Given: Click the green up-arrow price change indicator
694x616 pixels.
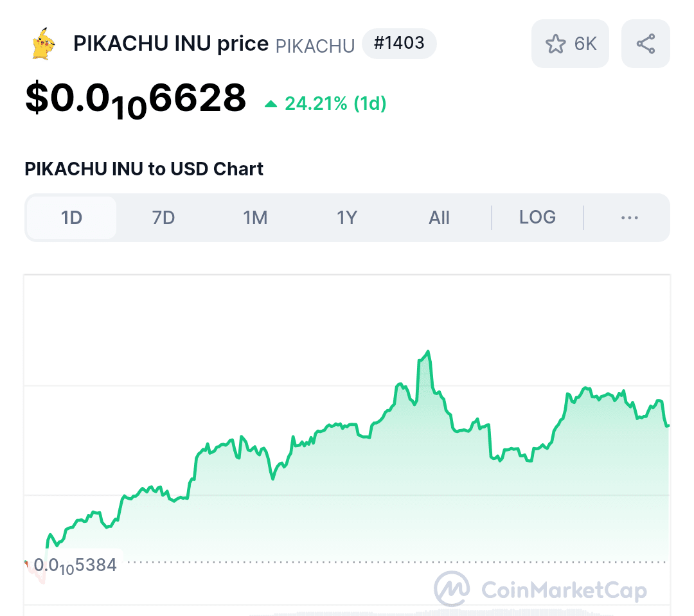Looking at the screenshot, I should [271, 104].
